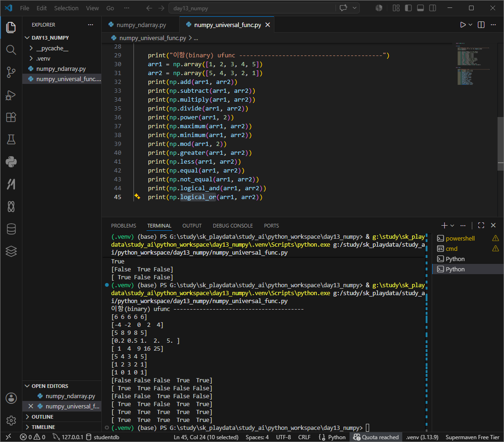Image resolution: width=504 pixels, height=442 pixels.
Task: Open editor More Actions ellipsis
Action: [x=493, y=25]
